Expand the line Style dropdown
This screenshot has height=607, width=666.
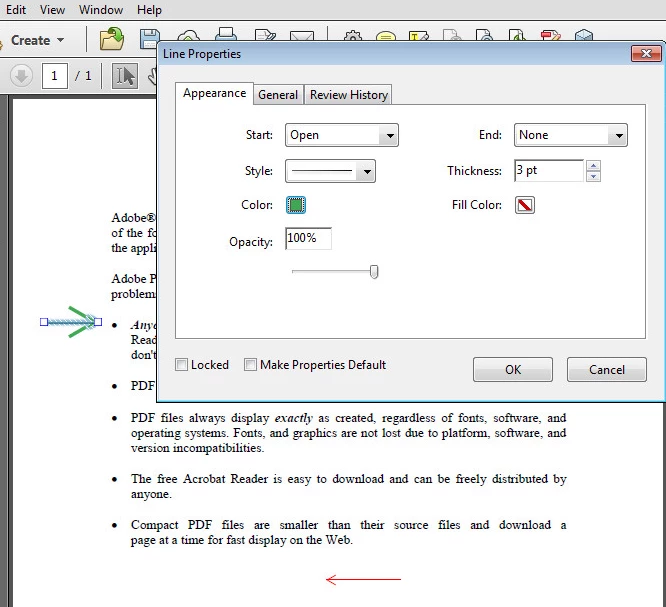(x=330, y=171)
